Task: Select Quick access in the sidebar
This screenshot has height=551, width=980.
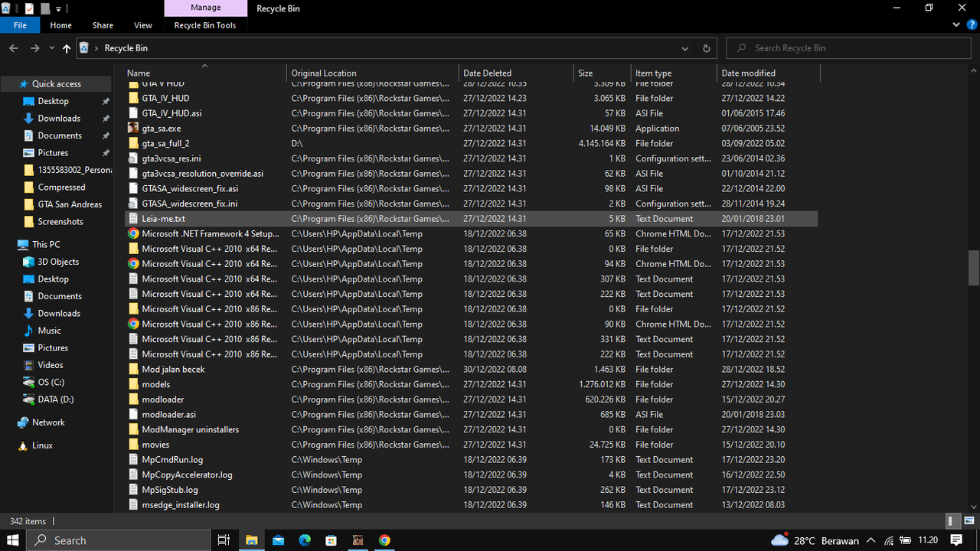Action: (57, 84)
